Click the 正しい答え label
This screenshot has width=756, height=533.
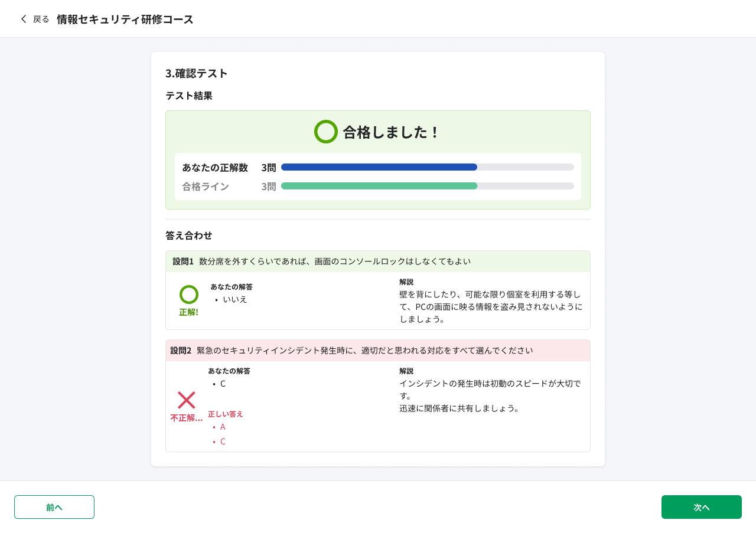pos(226,414)
